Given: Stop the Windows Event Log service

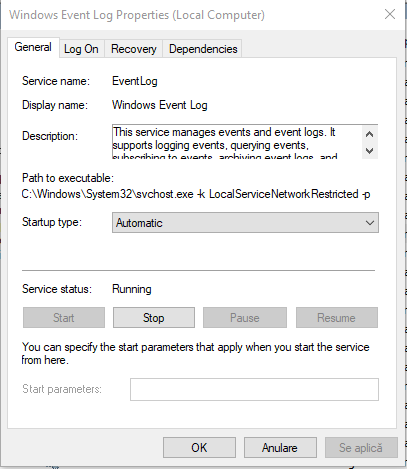Looking at the screenshot, I should (154, 318).
